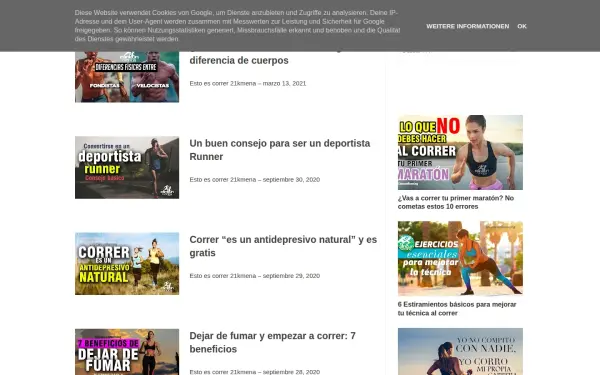Click the cookie notice text about Google cookies
600x375 pixels.
click(x=237, y=26)
